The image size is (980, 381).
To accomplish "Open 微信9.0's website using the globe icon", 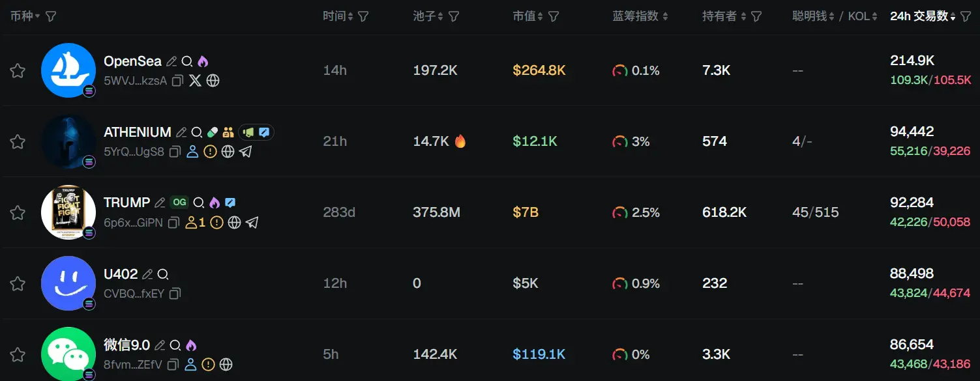I will (x=226, y=365).
